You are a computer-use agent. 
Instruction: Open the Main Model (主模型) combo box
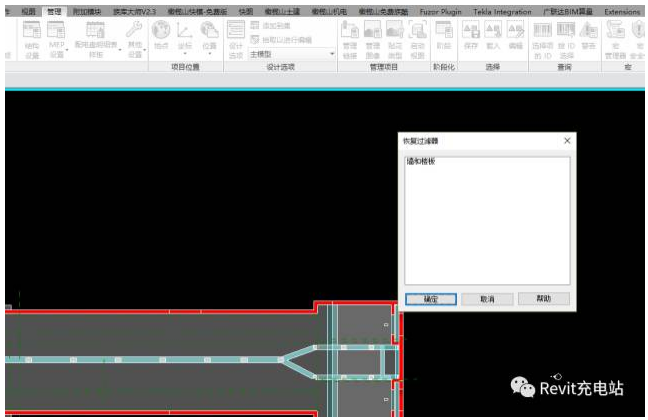(292, 54)
